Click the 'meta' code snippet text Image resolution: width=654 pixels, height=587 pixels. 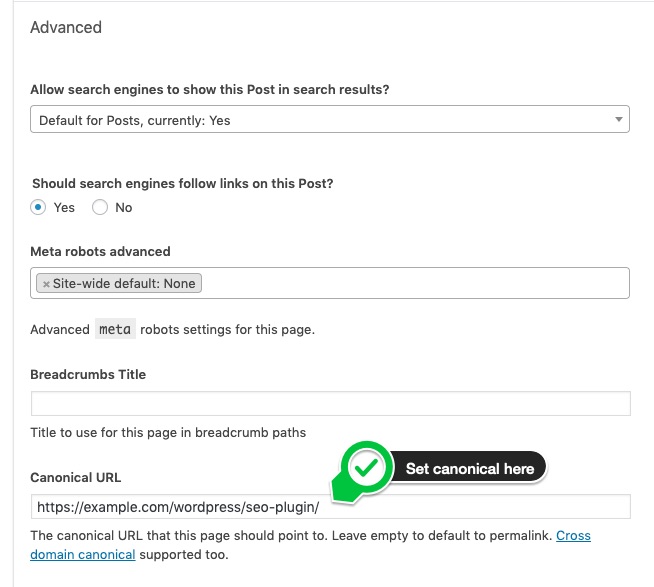[115, 329]
